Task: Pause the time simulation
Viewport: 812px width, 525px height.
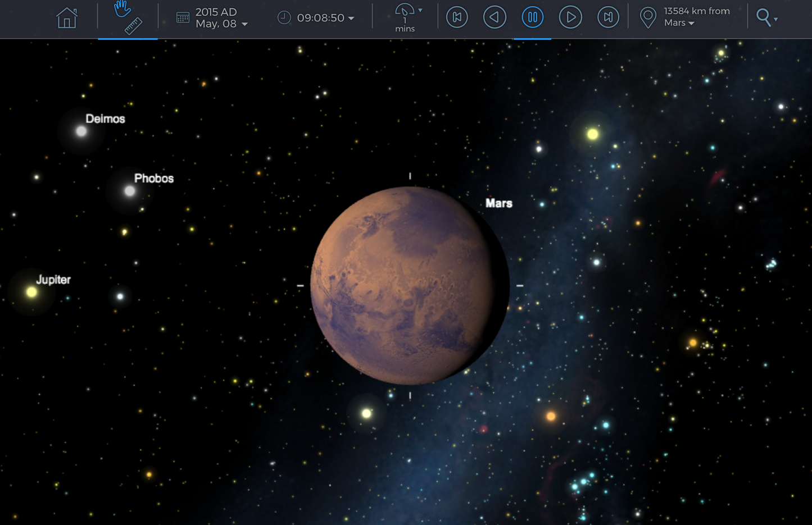Action: tap(532, 17)
